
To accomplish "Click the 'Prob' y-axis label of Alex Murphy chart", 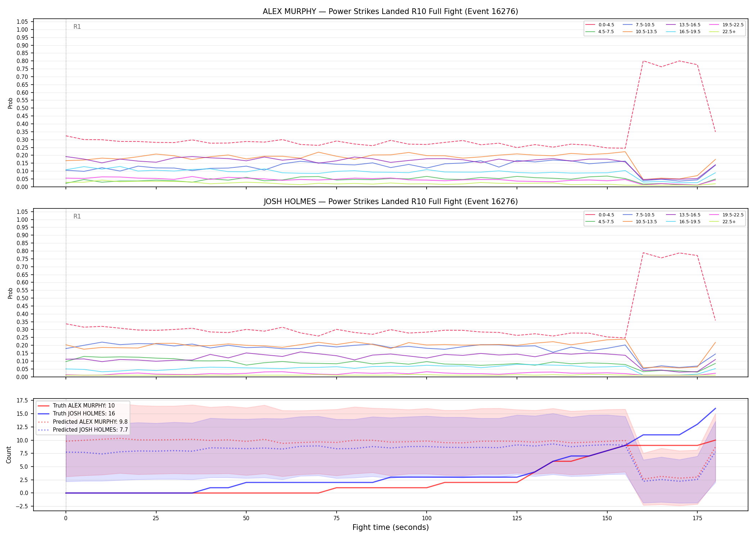I will (x=10, y=103).
